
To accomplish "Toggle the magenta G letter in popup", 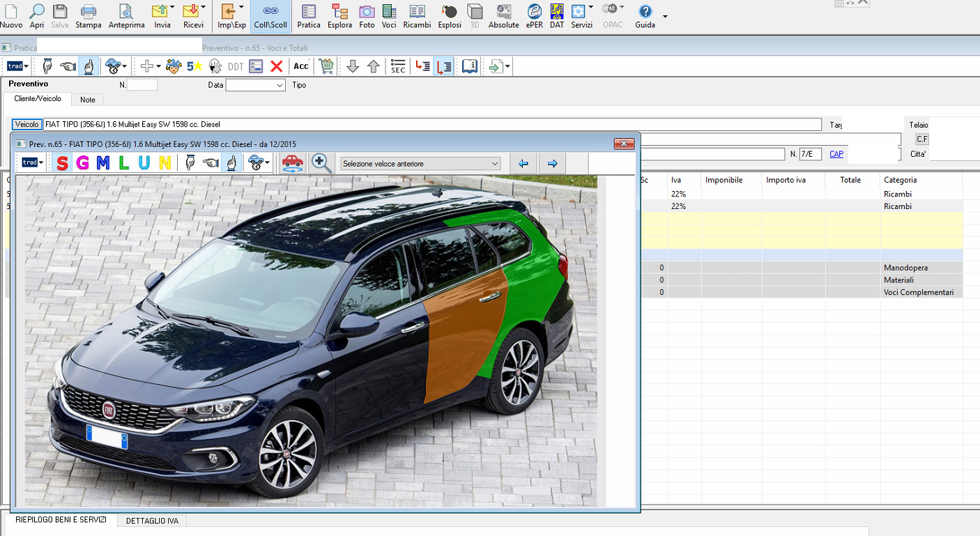I will click(x=83, y=163).
